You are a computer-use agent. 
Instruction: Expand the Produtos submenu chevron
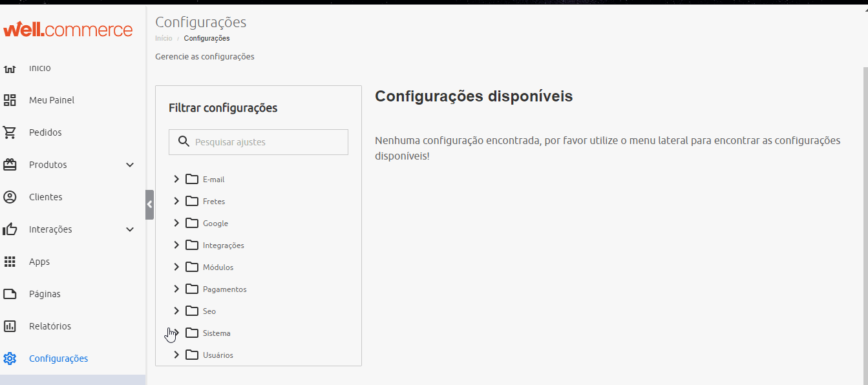(130, 165)
